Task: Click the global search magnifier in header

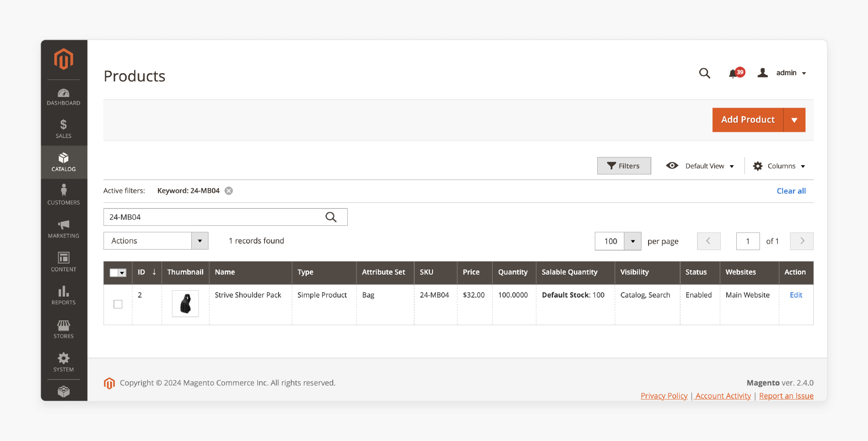Action: (x=704, y=73)
